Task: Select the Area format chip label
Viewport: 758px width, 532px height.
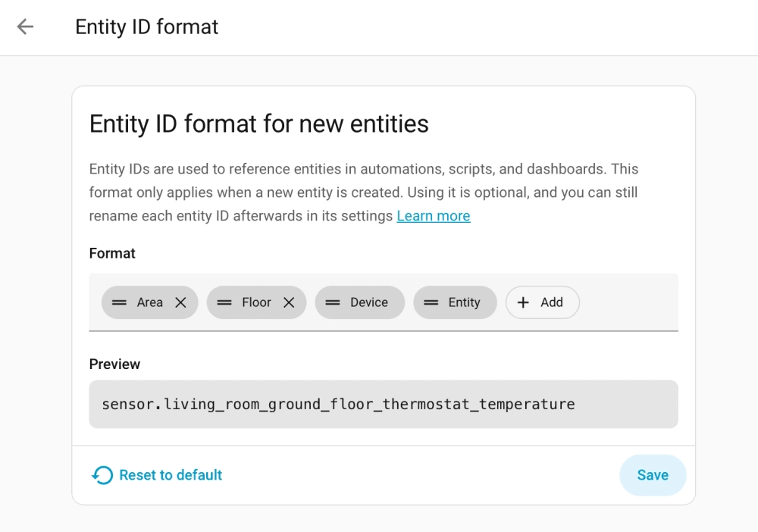Action: pos(150,302)
